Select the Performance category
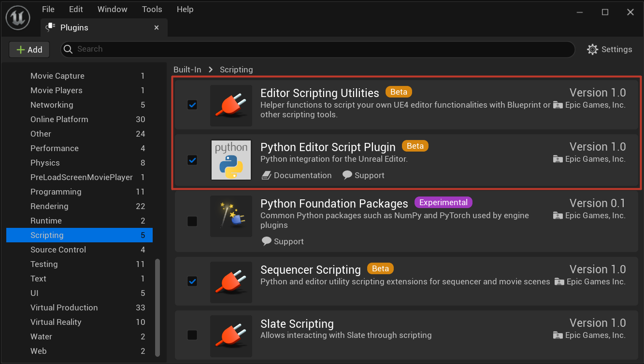 click(x=79, y=148)
